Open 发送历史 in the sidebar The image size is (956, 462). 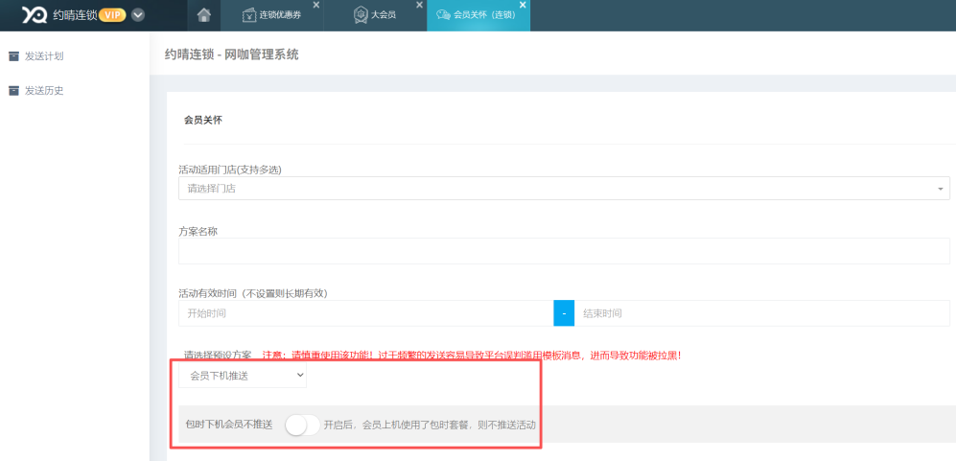44,91
